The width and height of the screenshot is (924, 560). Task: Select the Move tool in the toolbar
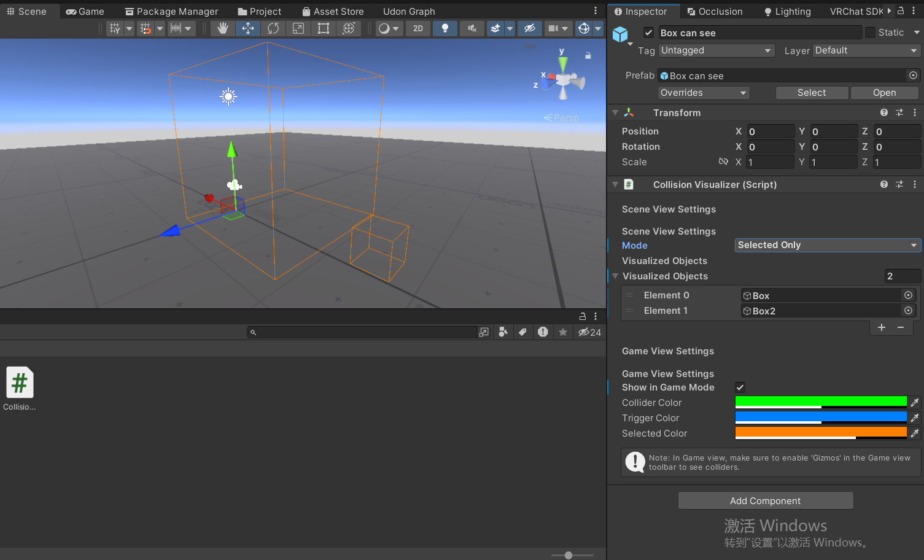coord(247,28)
